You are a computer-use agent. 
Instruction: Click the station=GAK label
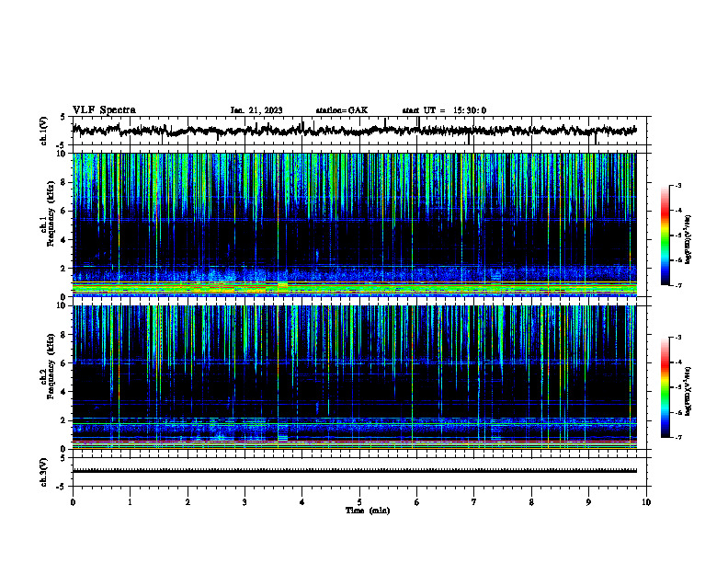click(342, 110)
